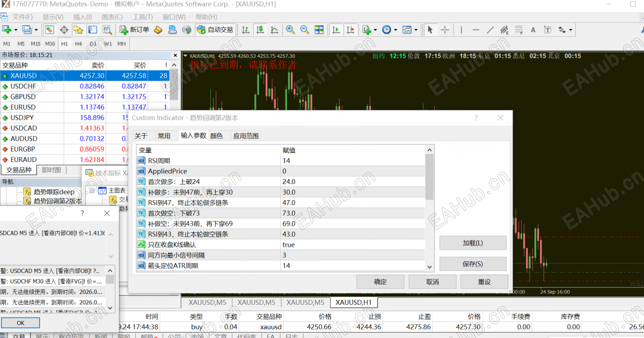Pick the equidistant channel tool
The image size is (644, 338).
[x=503, y=30]
